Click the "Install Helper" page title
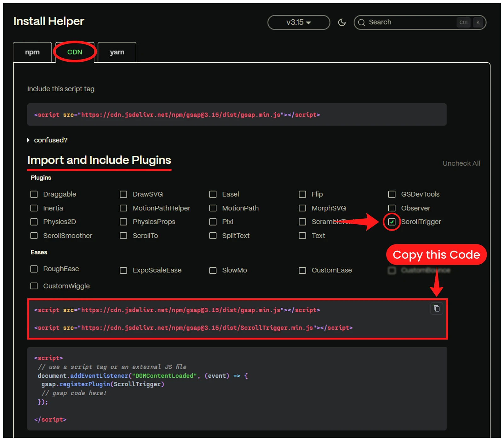 click(49, 21)
